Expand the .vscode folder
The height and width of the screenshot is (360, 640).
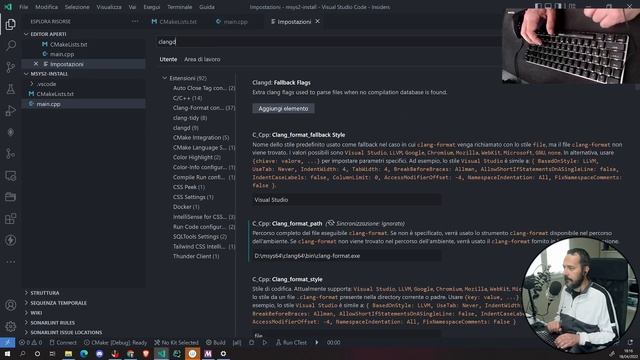coord(47,84)
